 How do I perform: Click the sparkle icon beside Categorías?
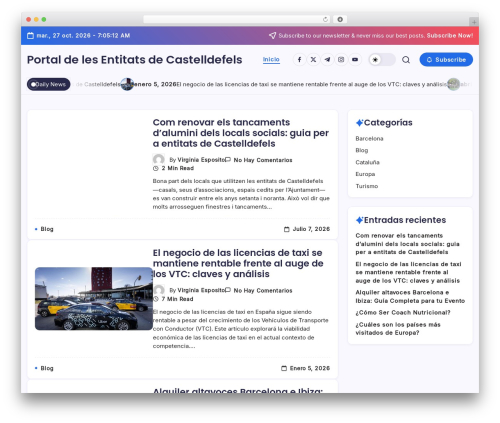pyautogui.click(x=359, y=123)
